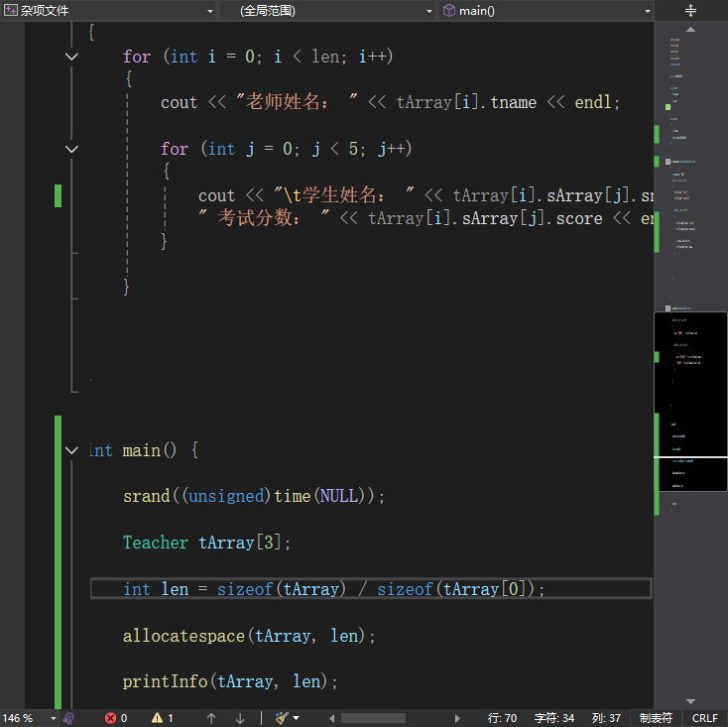
Task: Collapse the inner for (int j) loop
Action: point(71,149)
